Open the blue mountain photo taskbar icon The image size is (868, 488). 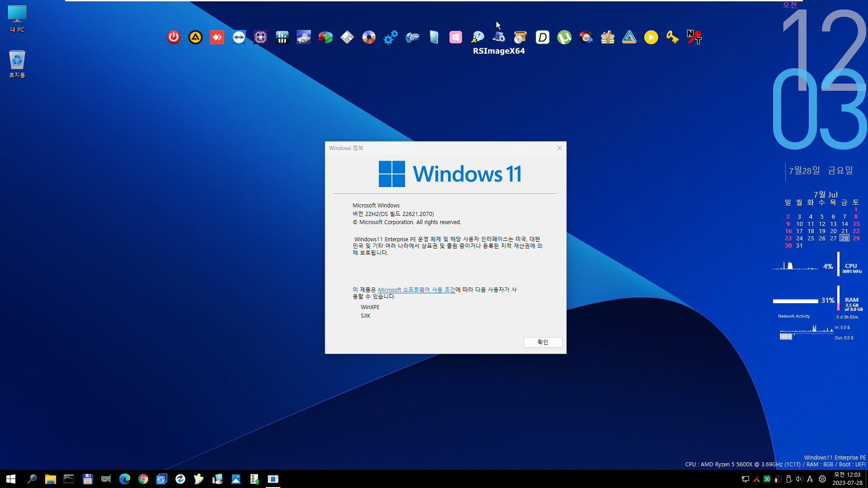(236, 479)
